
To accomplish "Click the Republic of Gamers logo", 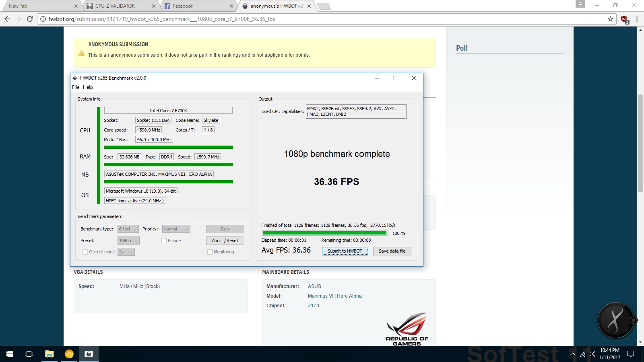I will coord(407,329).
